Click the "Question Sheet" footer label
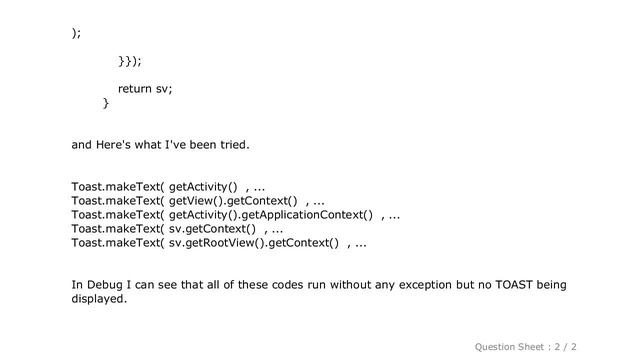The width and height of the screenshot is (640, 360). point(509,347)
